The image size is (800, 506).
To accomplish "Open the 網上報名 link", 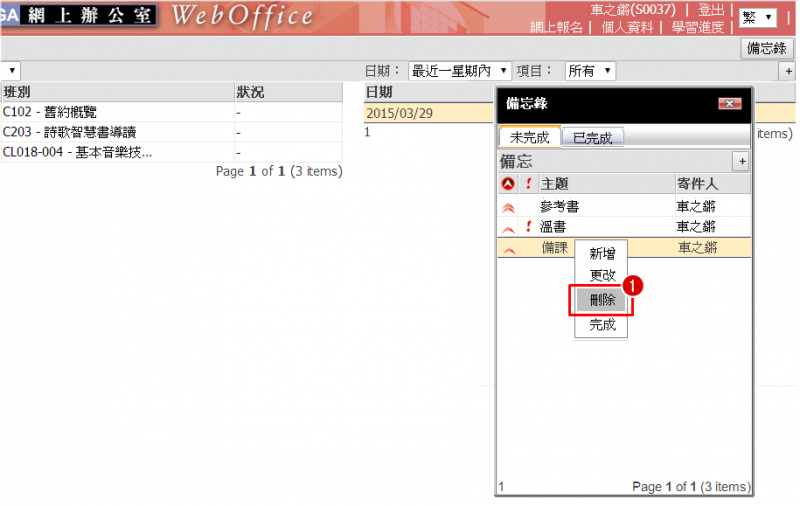I will (556, 27).
